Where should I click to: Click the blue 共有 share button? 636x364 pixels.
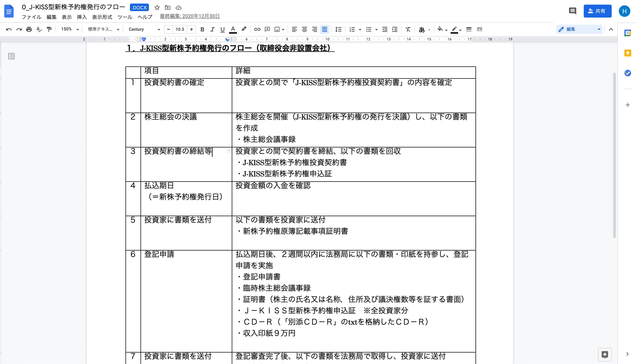(597, 11)
